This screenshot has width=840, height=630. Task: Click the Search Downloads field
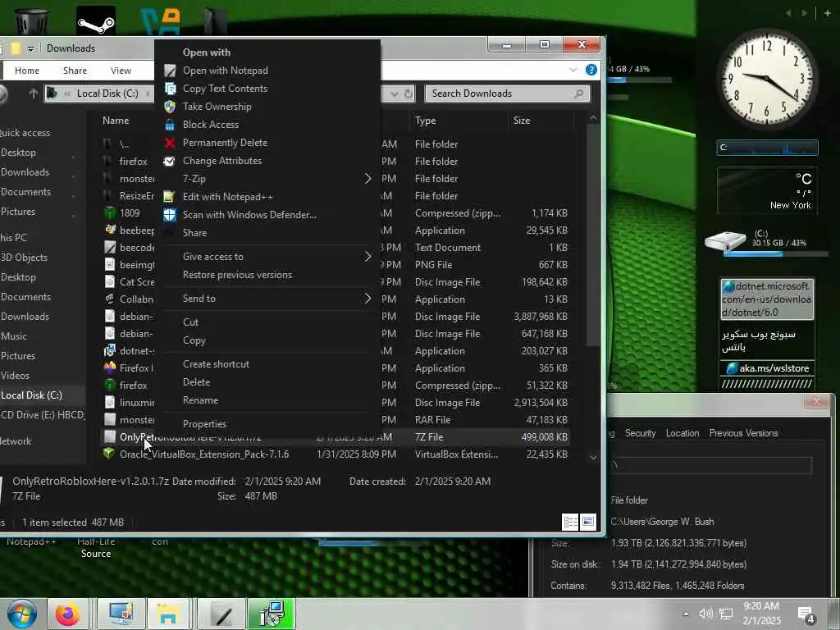[507, 94]
